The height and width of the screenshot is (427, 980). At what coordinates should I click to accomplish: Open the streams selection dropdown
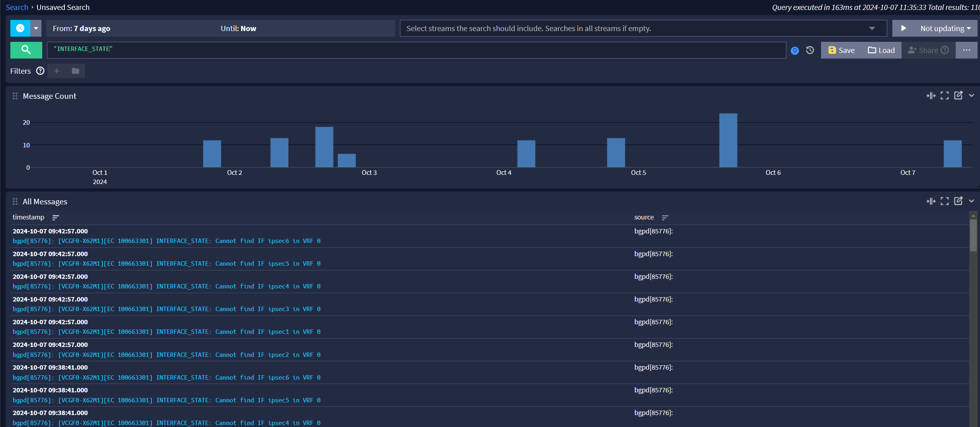872,28
